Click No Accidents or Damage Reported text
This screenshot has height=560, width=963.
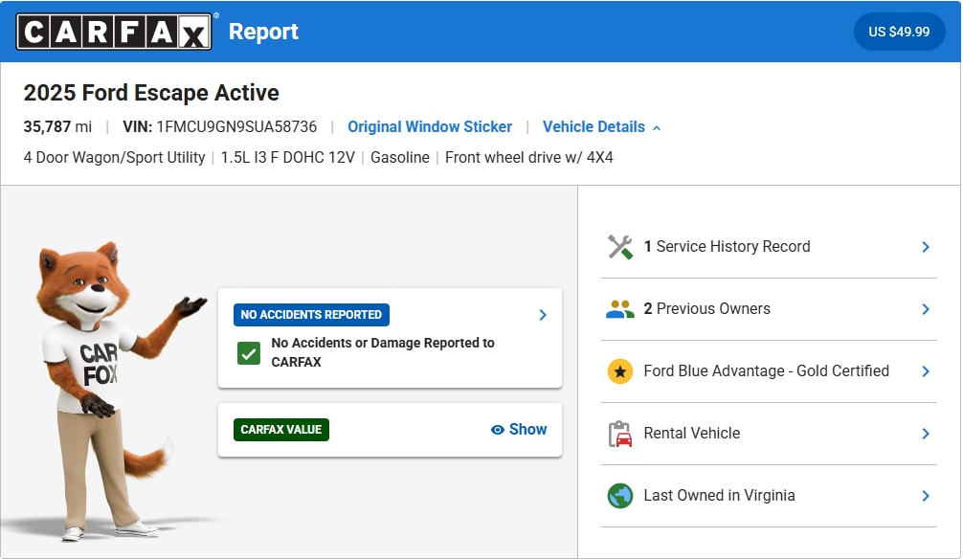coord(383,352)
